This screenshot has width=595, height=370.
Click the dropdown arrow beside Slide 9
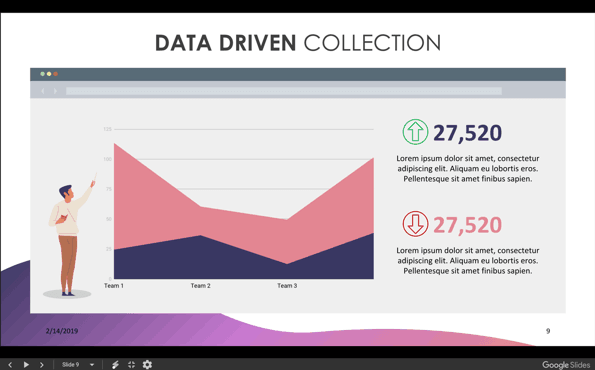[x=92, y=365]
